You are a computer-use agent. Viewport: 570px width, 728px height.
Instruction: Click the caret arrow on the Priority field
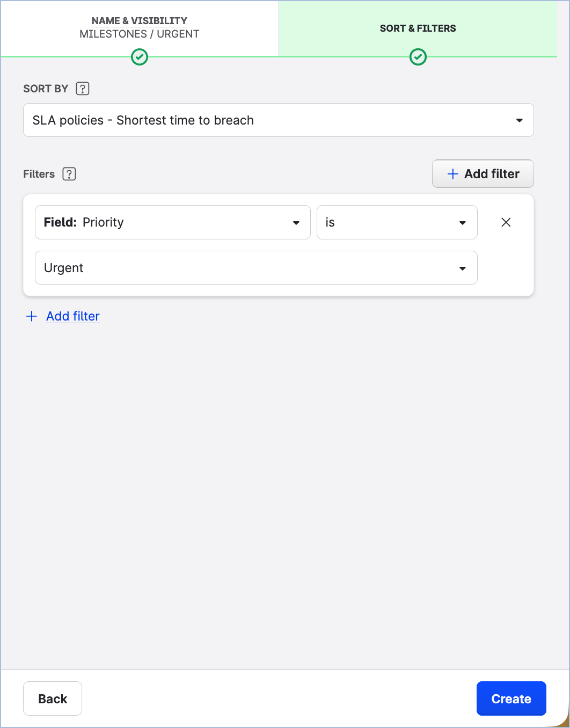pyautogui.click(x=296, y=223)
